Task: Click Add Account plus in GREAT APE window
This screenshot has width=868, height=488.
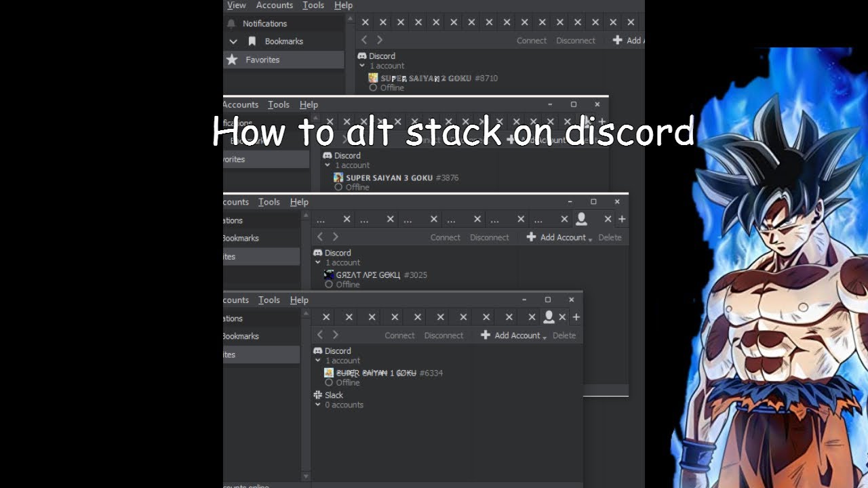Action: [x=531, y=237]
